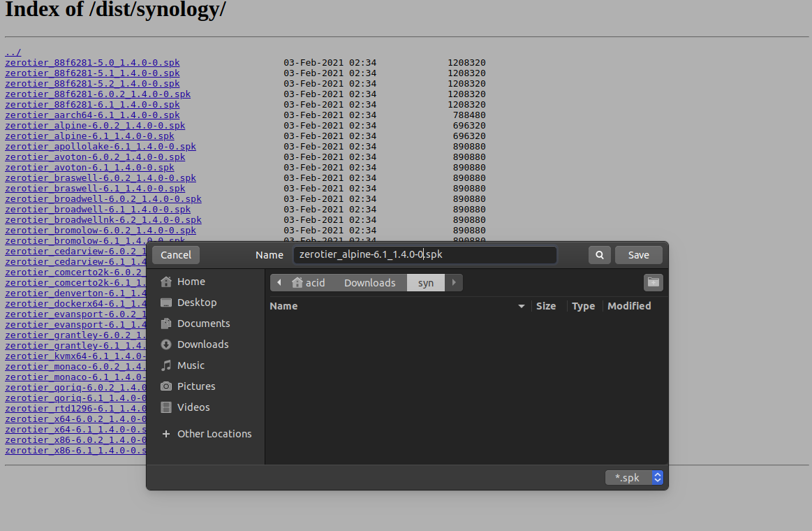Download zerotier_88f6281-5.1_1.4.0-0.spk
812x531 pixels.
click(x=92, y=73)
